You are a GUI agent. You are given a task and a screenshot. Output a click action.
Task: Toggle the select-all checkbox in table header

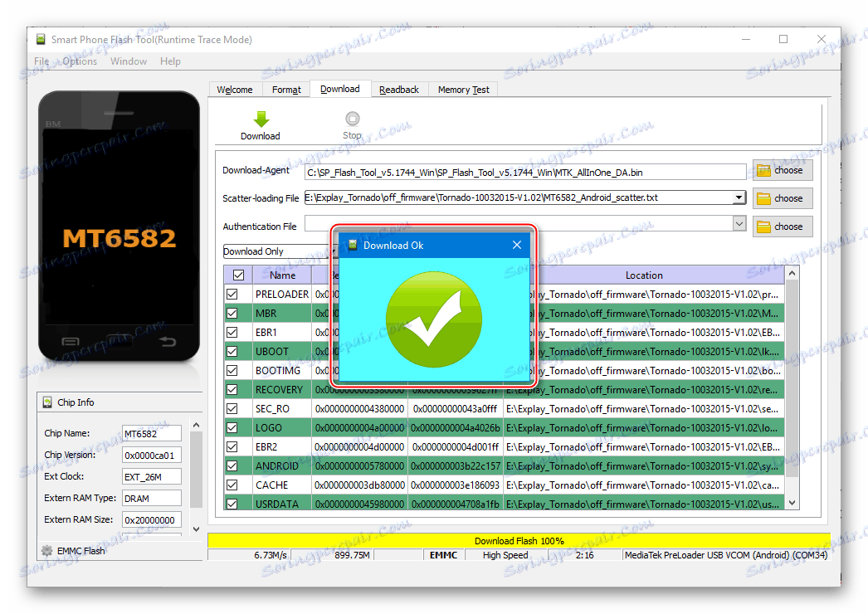pyautogui.click(x=239, y=275)
